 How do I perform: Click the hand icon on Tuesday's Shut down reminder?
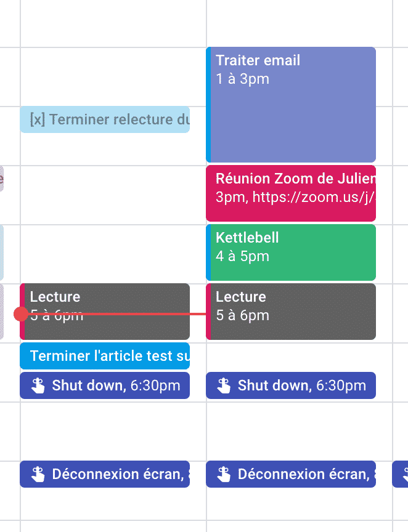[224, 385]
